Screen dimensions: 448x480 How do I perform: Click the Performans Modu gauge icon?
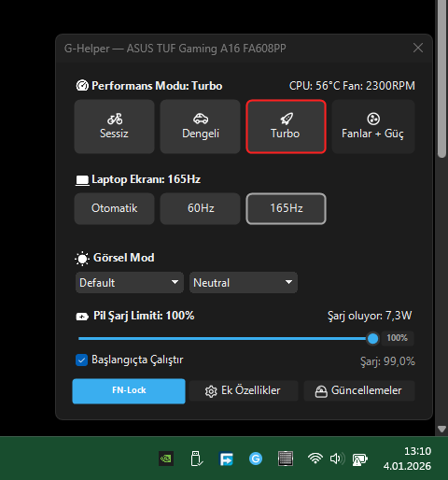(x=82, y=85)
